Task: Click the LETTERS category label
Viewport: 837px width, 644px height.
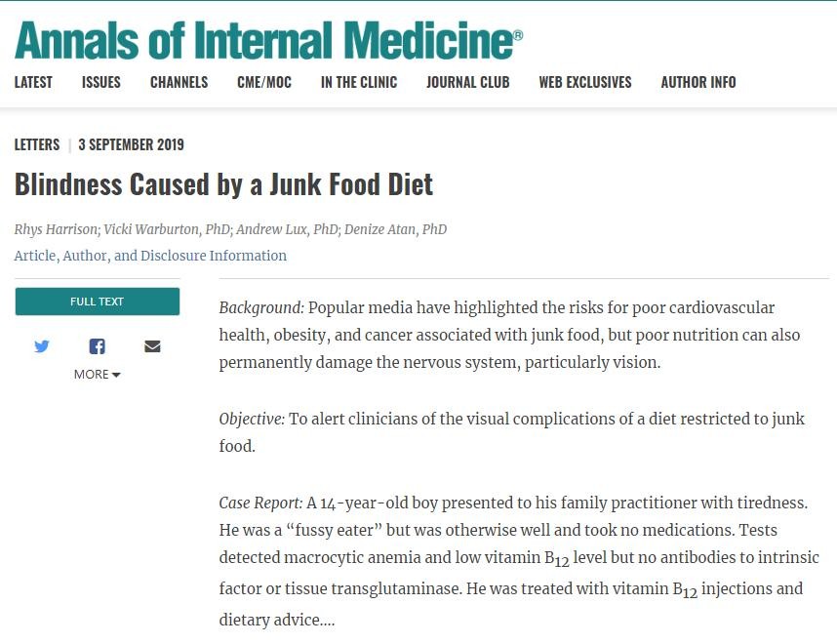Action: click(37, 144)
